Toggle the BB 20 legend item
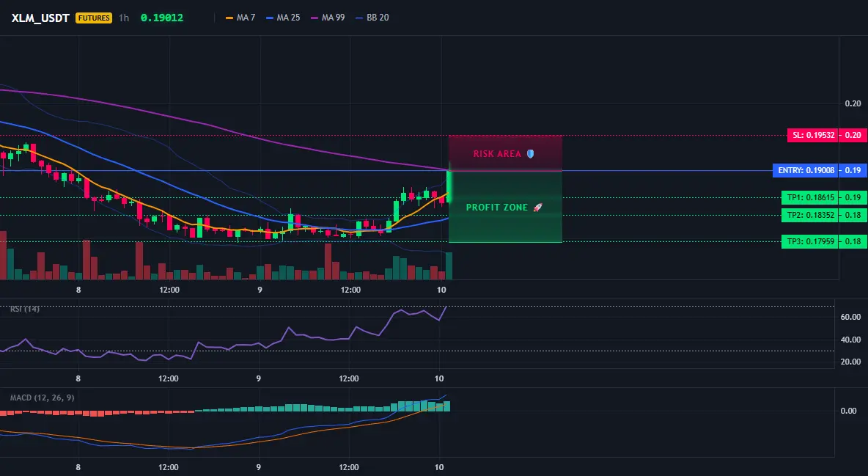 (x=372, y=18)
